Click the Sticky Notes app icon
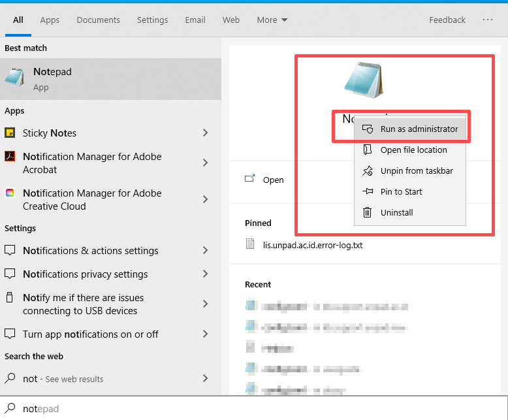Image resolution: width=508 pixels, height=420 pixels. [10, 133]
